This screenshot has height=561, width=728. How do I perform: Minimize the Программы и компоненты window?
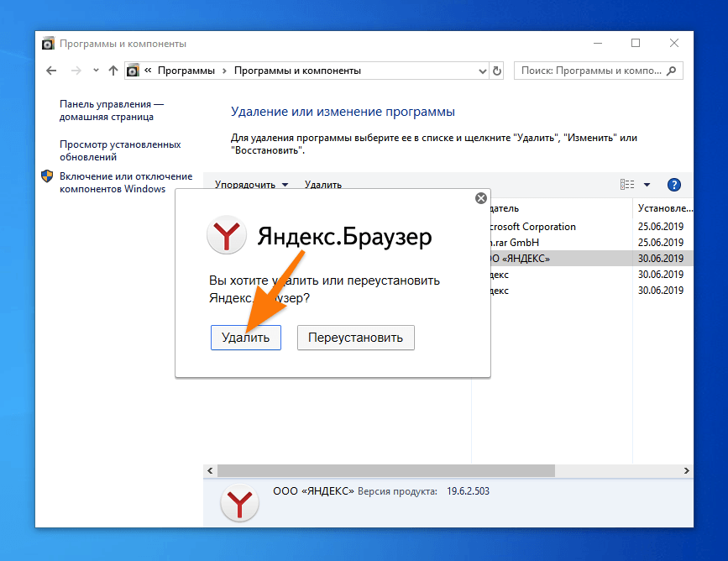point(598,43)
